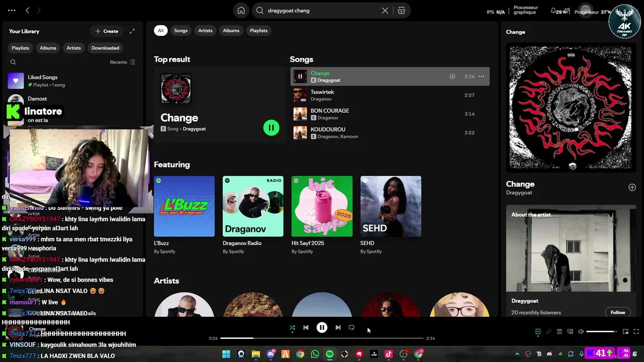Image resolution: width=644 pixels, height=362 pixels.
Task: Show Albums in Your Library
Action: pyautogui.click(x=48, y=48)
